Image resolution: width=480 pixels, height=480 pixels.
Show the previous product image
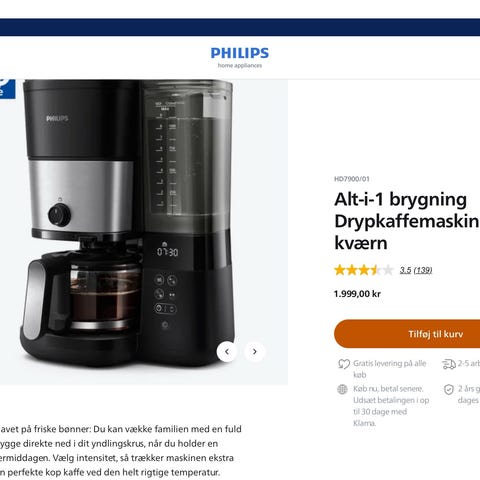coord(227,351)
